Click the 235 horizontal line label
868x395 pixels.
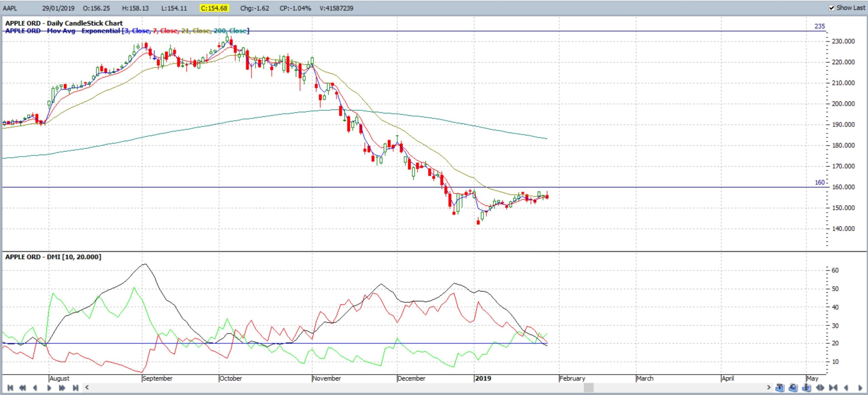[x=820, y=26]
